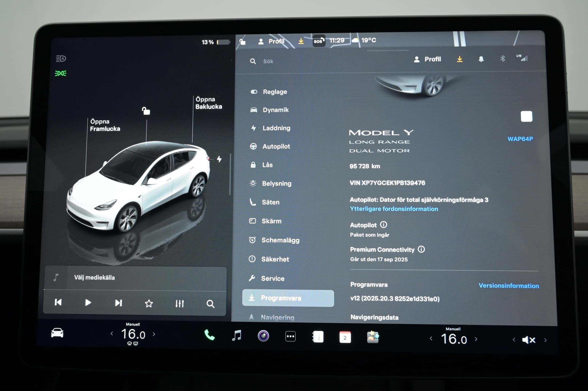Open the Belysning settings menu
This screenshot has width=588, height=391.
[x=271, y=184]
